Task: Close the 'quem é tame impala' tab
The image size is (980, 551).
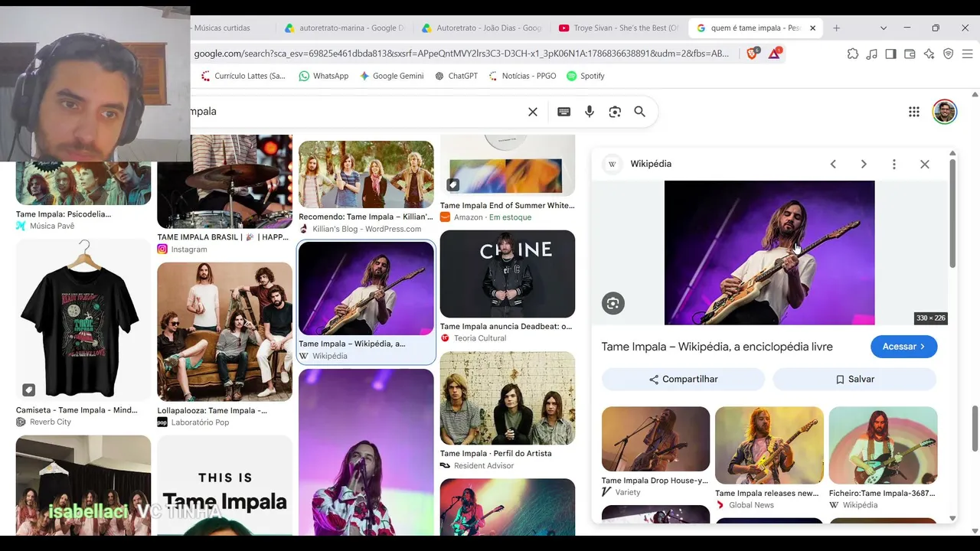Action: (x=812, y=28)
